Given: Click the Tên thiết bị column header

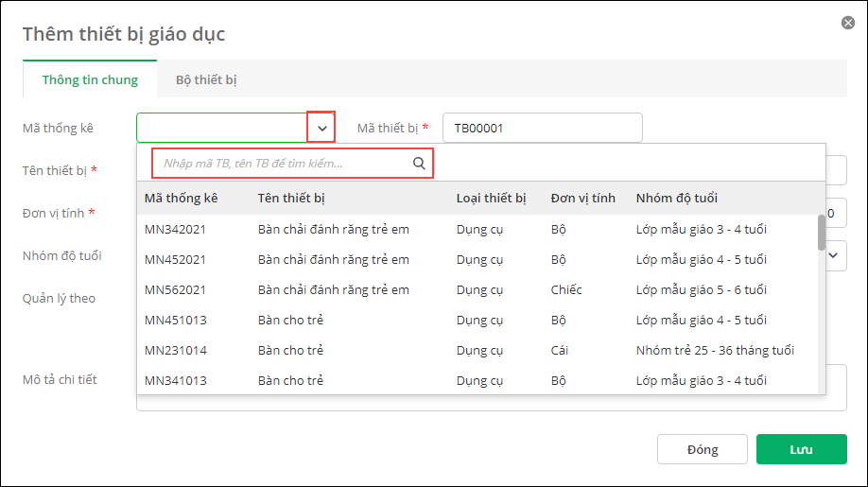Looking at the screenshot, I should [291, 198].
